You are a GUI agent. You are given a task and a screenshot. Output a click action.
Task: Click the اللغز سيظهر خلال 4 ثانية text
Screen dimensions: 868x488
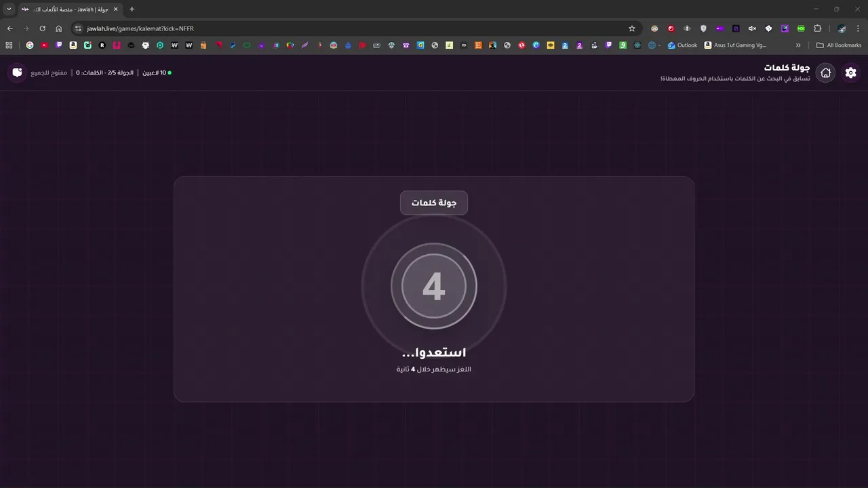point(434,369)
